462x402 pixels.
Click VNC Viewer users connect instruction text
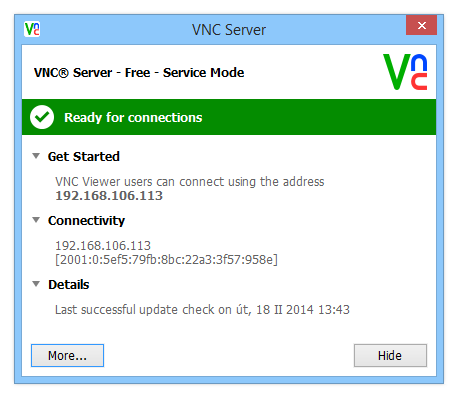coord(190,182)
